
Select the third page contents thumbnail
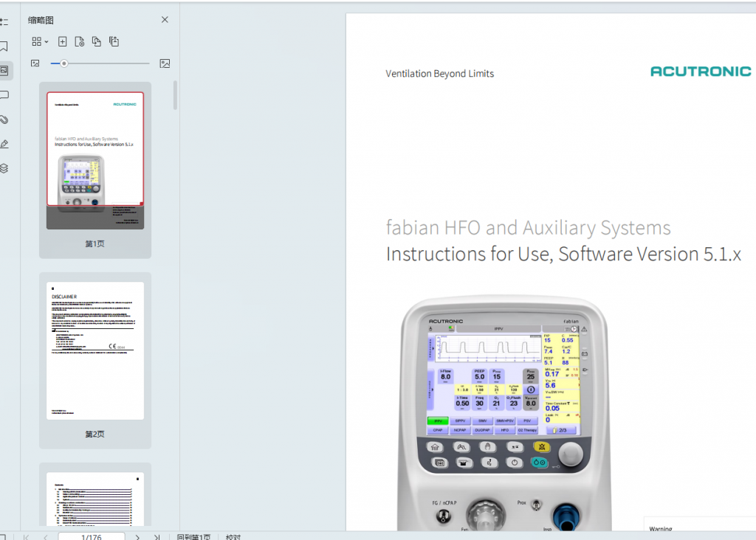[95, 499]
